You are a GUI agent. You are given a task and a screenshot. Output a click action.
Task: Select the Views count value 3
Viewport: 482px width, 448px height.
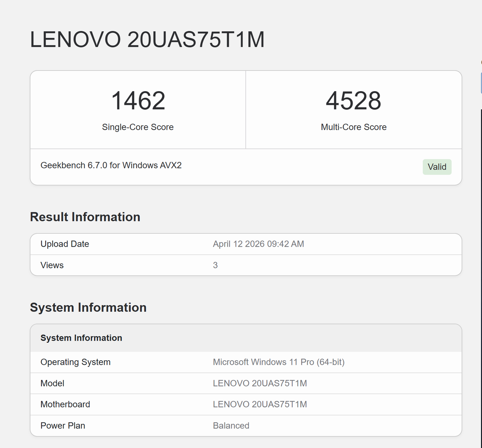tap(215, 265)
